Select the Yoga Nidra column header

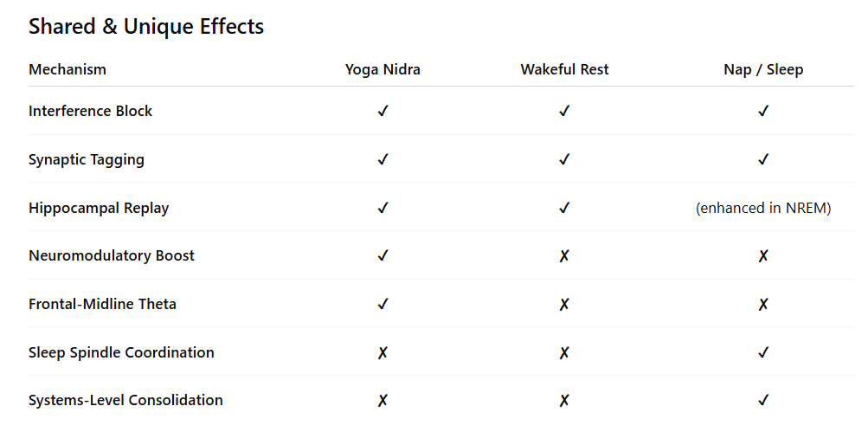pyautogui.click(x=383, y=70)
